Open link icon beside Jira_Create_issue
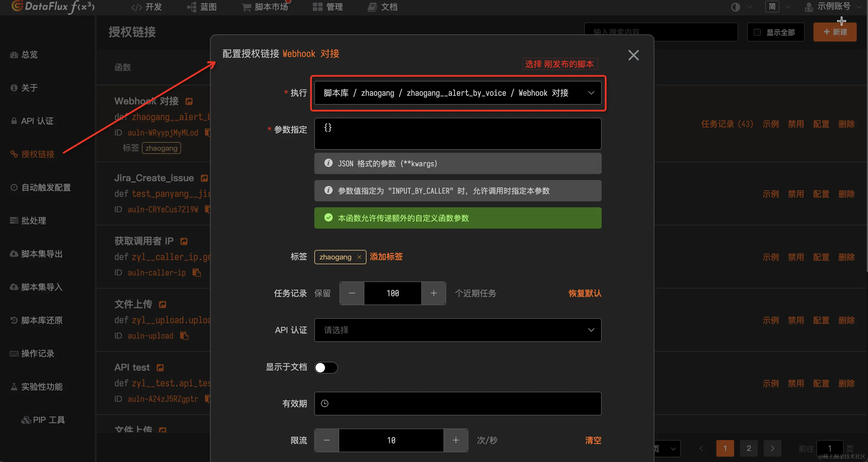Image resolution: width=868 pixels, height=462 pixels. coord(204,178)
